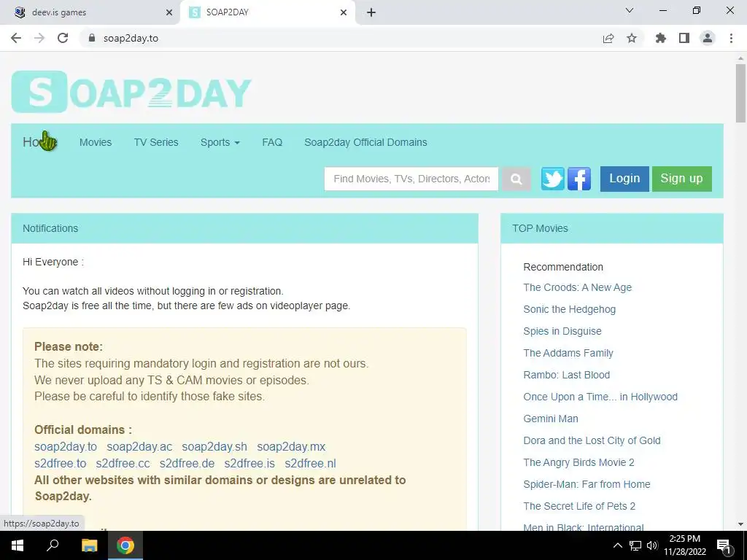
Task: Open the Windows Start menu
Action: [18, 545]
